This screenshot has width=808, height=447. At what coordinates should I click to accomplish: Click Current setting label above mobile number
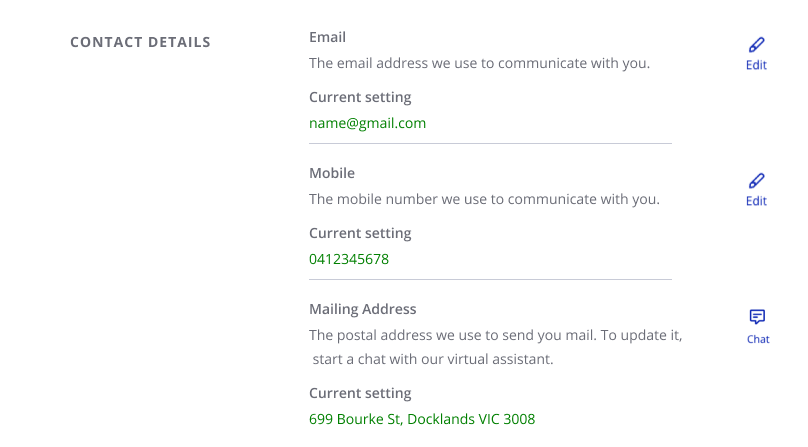(x=360, y=233)
